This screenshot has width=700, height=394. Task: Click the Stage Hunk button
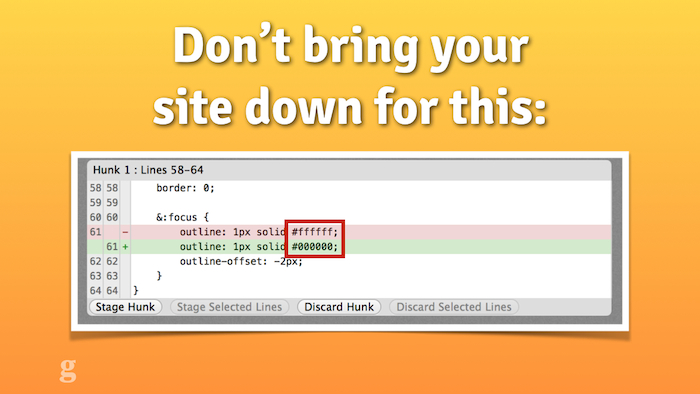(125, 307)
